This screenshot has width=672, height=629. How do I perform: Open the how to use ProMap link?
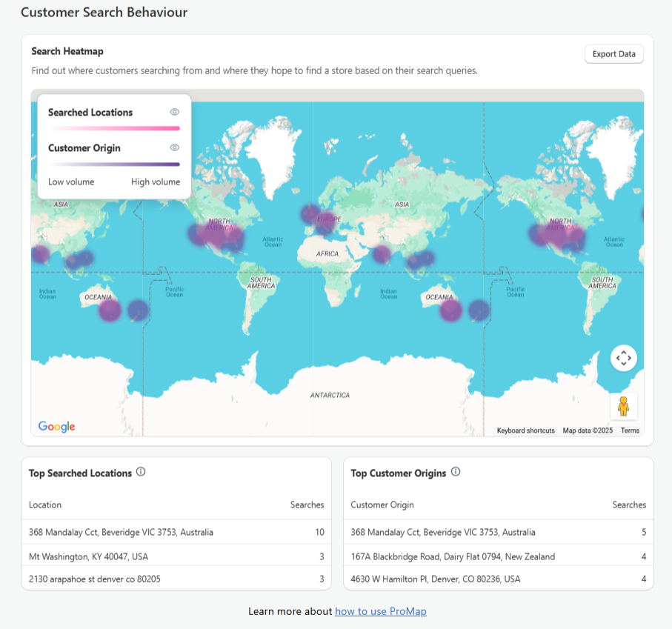(x=381, y=611)
